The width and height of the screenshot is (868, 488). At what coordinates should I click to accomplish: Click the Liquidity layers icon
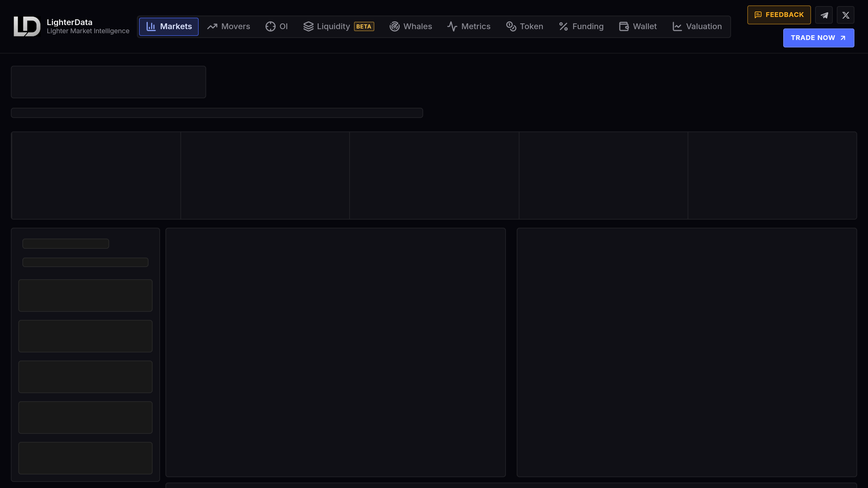coord(309,26)
